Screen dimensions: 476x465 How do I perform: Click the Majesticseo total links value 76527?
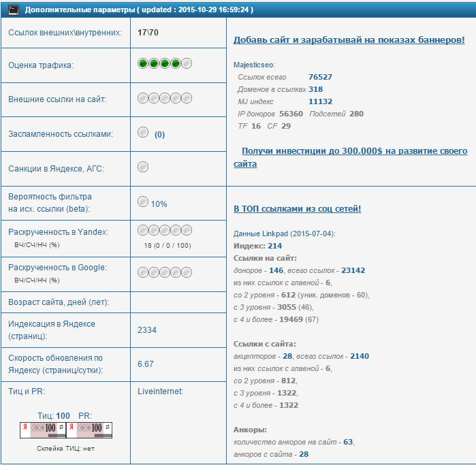click(320, 77)
